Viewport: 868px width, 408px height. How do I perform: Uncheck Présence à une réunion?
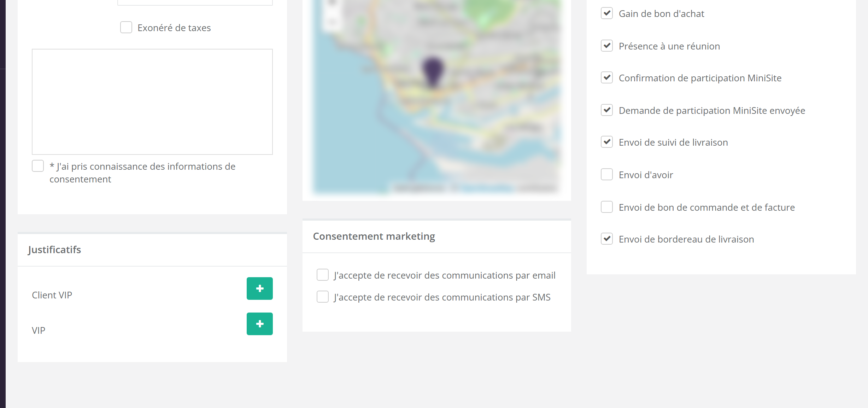coord(607,46)
